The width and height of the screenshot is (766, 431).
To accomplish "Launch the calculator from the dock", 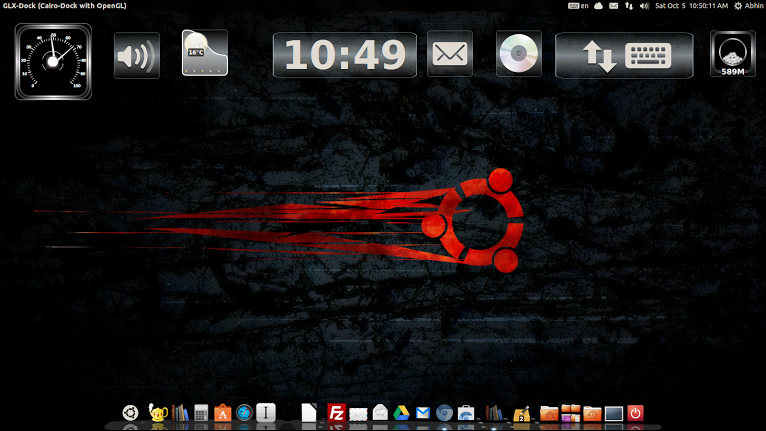I will coord(201,413).
